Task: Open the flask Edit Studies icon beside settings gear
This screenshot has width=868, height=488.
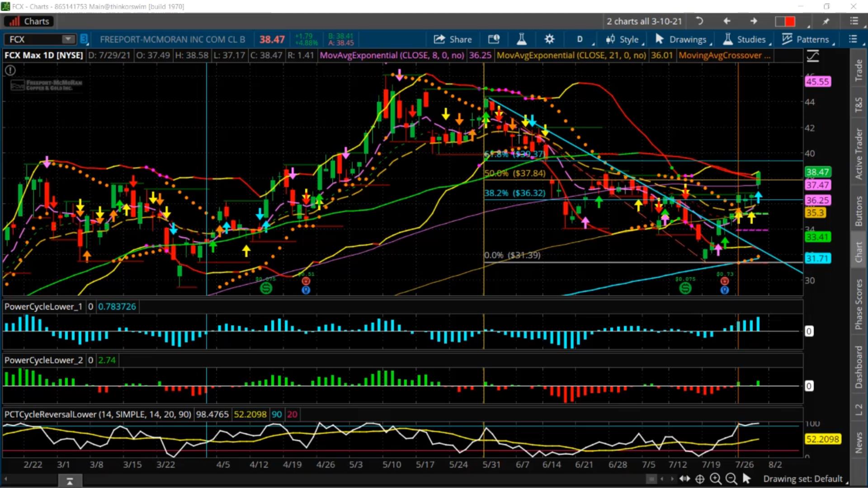Action: click(x=521, y=39)
